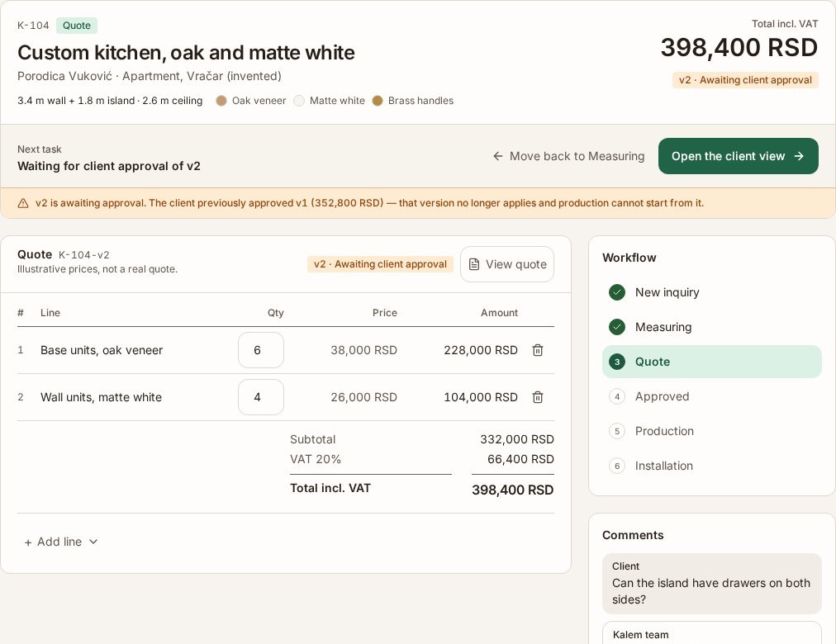Click the green Quote status badge near K-104
Image resolution: width=836 pixels, height=644 pixels.
(x=77, y=26)
